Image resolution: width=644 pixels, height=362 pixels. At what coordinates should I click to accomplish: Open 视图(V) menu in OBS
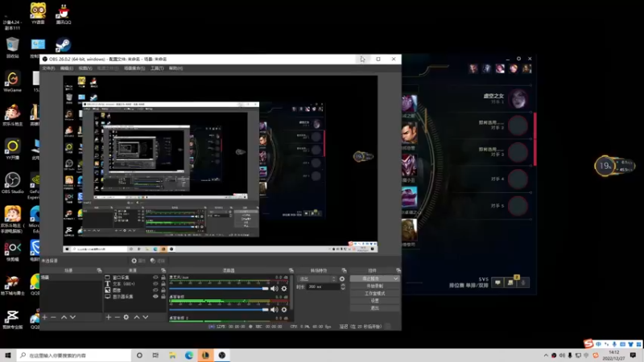[x=85, y=68]
